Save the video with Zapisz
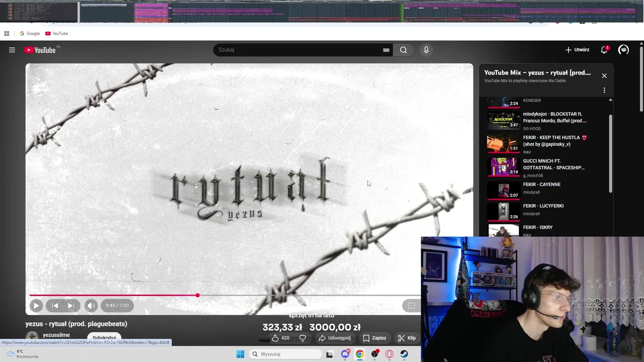The image size is (644, 362). pos(375,338)
